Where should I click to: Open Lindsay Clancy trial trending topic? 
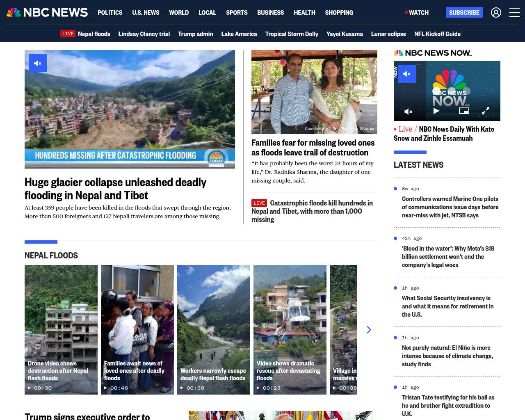tap(144, 34)
